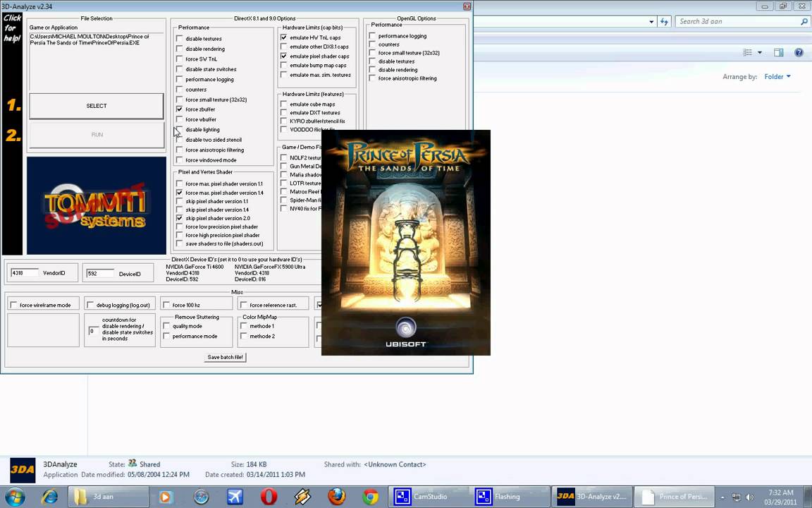Uncheck 'force zbuffer' checkbox
Screen dimensions: 812x508
[180, 109]
